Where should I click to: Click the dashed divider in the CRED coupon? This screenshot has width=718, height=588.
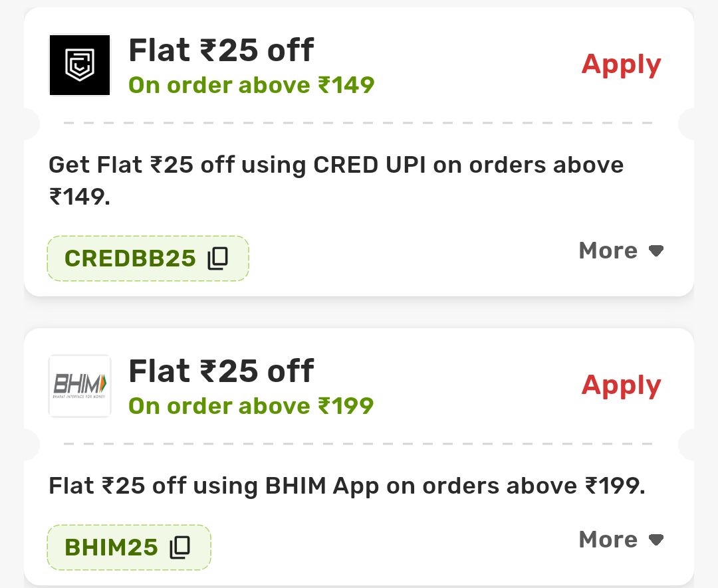[359, 123]
